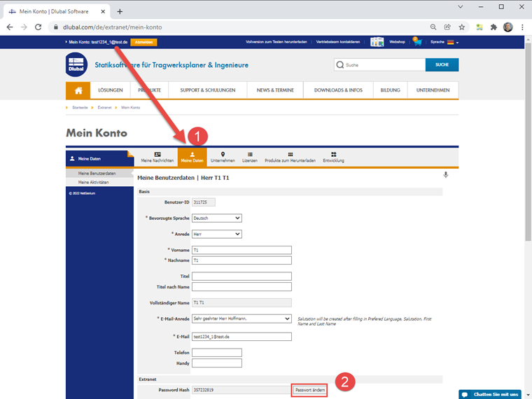Open DOWNLOADS & INFOS menu

pyautogui.click(x=338, y=90)
